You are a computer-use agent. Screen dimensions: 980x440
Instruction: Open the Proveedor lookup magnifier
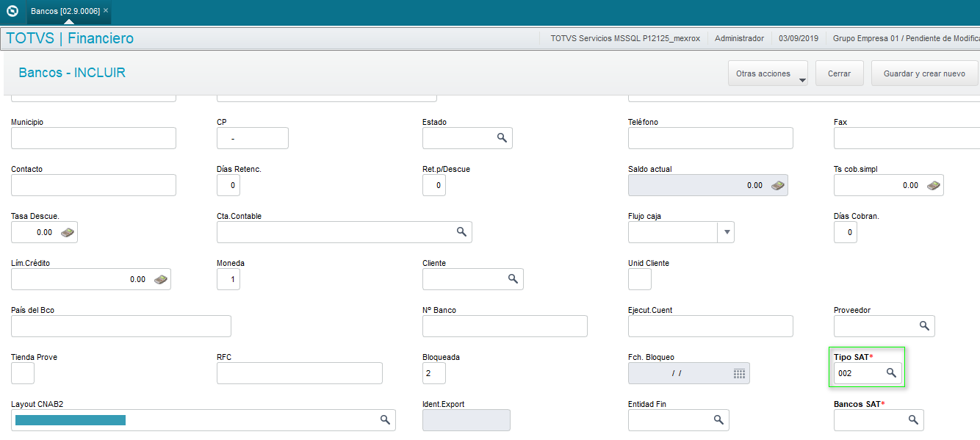click(924, 326)
